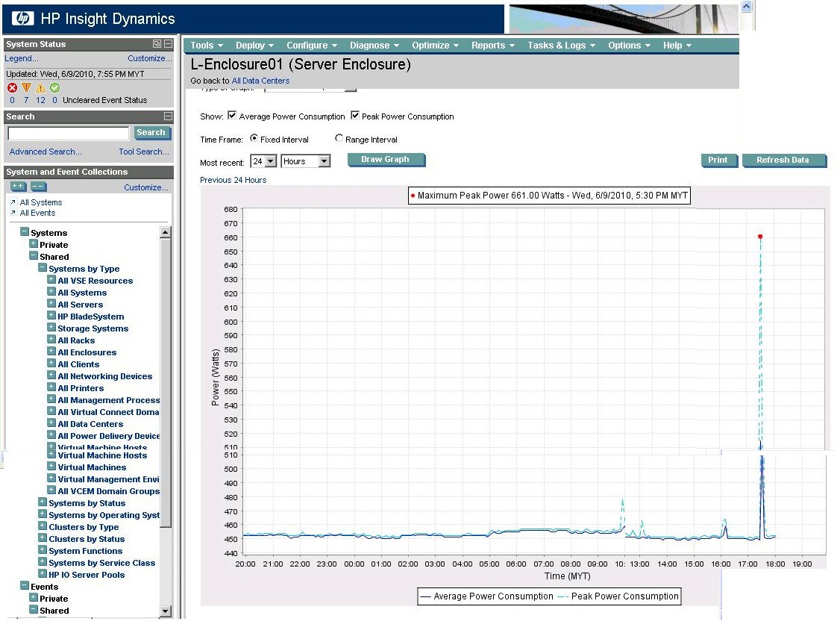Open the Advanced Search link
Viewport: 840px width, 636px height.
point(46,152)
